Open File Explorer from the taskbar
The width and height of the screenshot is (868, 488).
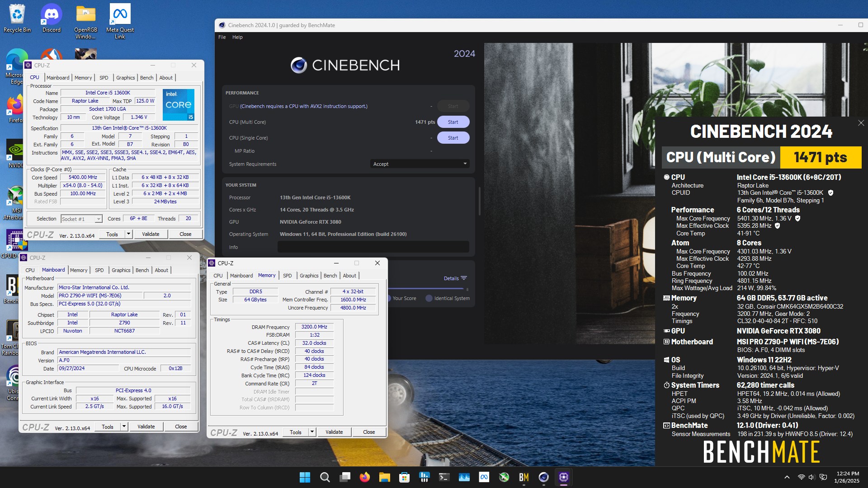(x=384, y=477)
